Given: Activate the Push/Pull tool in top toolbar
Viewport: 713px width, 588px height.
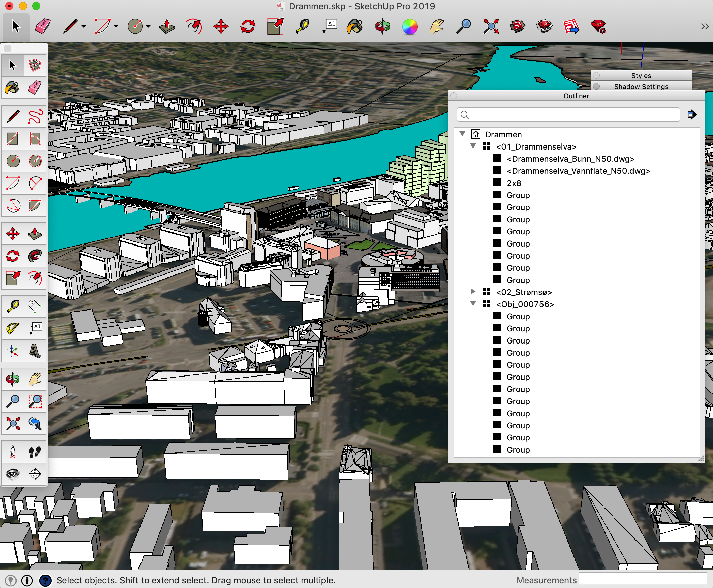Looking at the screenshot, I should tap(167, 26).
